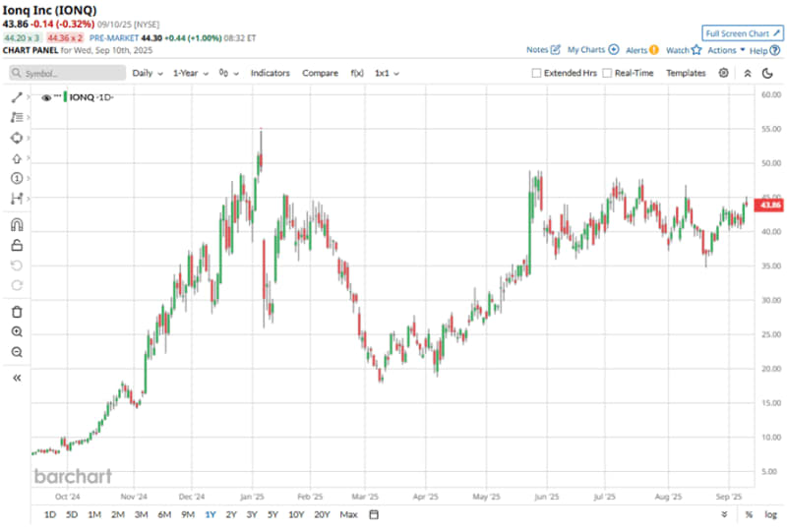This screenshot has height=532, width=787.
Task: Enable the magnet snap tool
Action: point(17,224)
